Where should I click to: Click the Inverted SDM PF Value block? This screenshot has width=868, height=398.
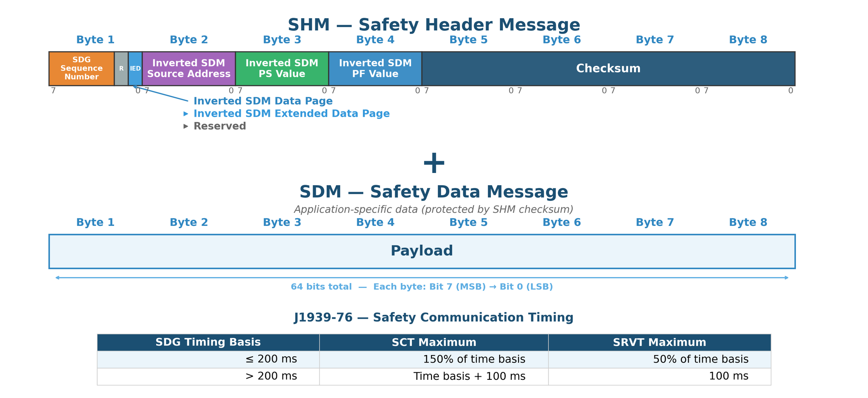375,68
